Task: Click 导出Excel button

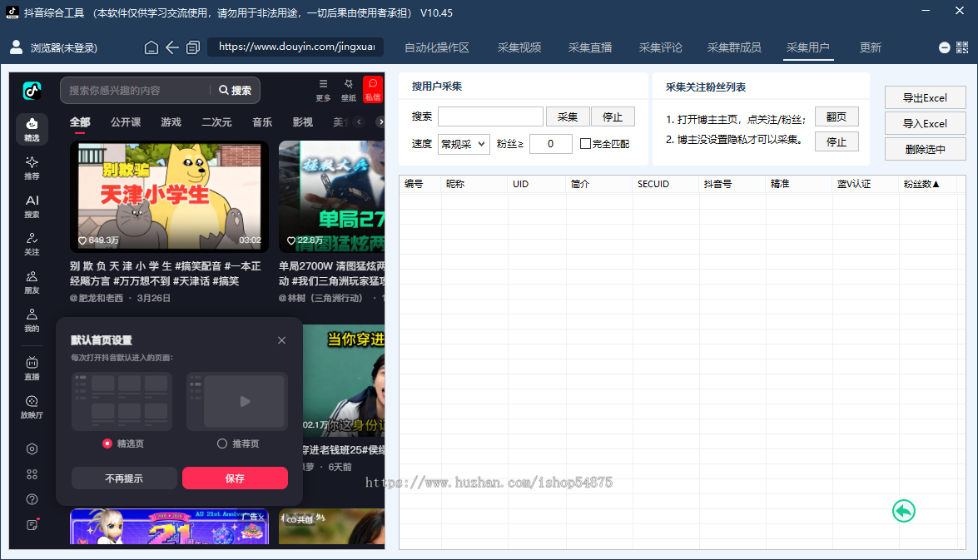Action: pos(925,98)
